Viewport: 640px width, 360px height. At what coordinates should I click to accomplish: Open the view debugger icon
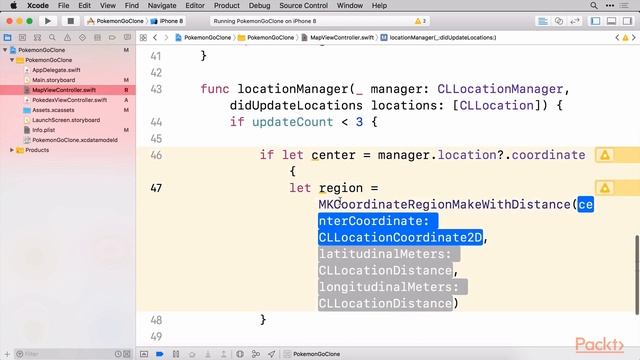[x=240, y=354]
